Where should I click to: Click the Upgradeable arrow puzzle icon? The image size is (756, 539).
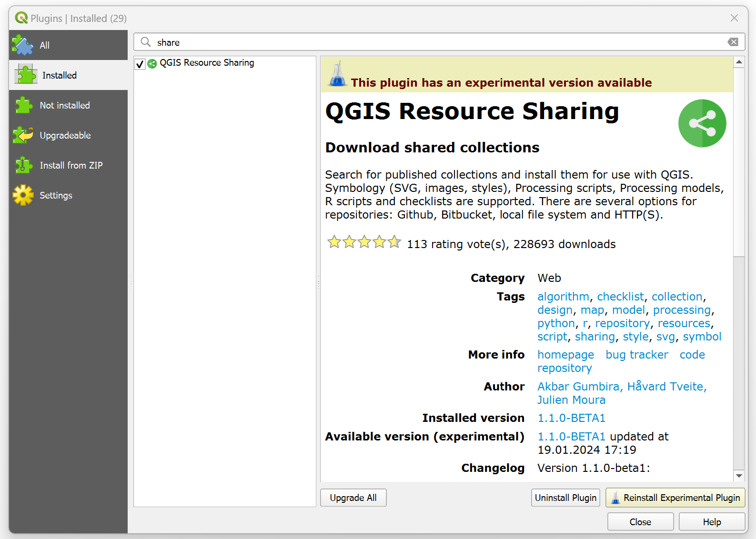tap(23, 135)
